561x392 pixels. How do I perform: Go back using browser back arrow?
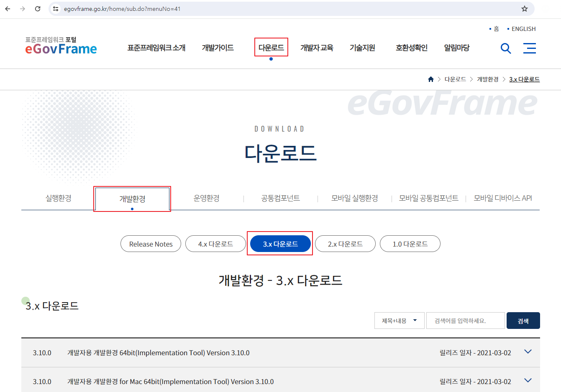pyautogui.click(x=8, y=8)
